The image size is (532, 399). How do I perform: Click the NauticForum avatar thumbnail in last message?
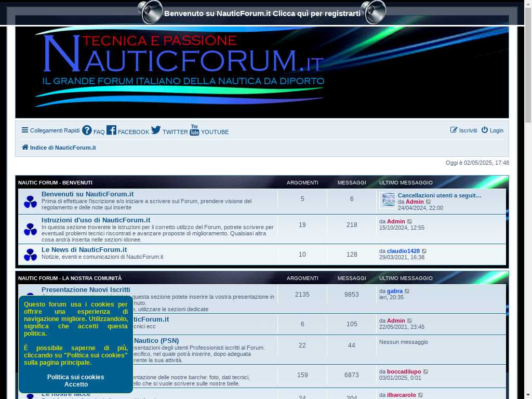coord(388,200)
